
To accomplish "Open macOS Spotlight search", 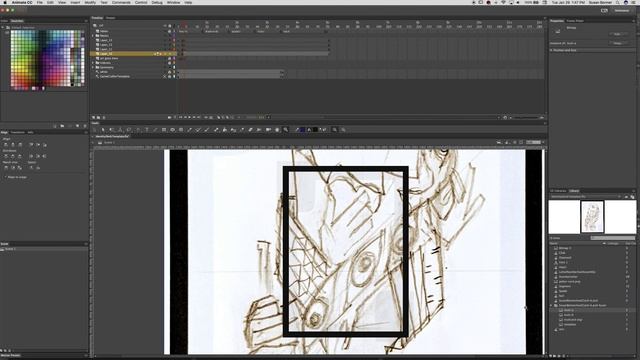I will point(618,2).
